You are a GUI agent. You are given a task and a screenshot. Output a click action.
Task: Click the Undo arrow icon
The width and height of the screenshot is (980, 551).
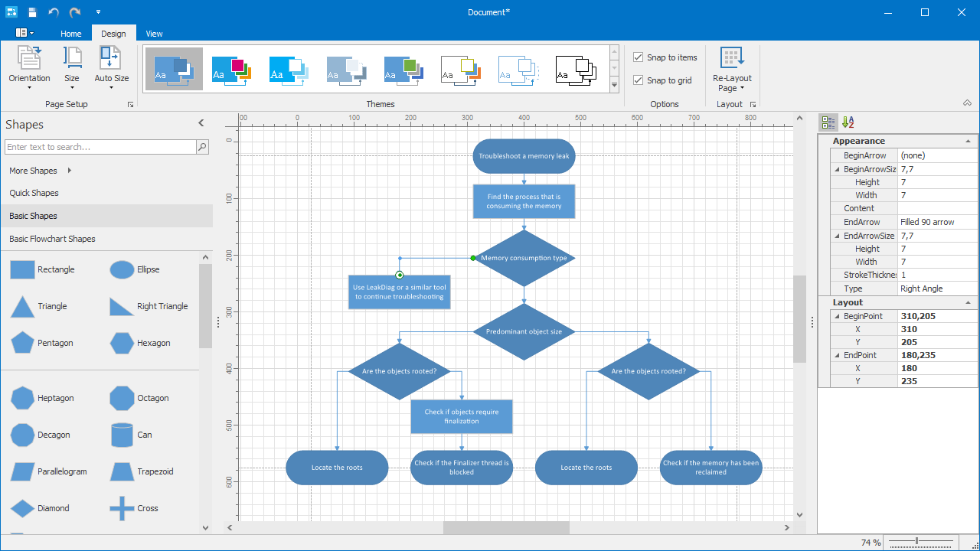(x=54, y=12)
